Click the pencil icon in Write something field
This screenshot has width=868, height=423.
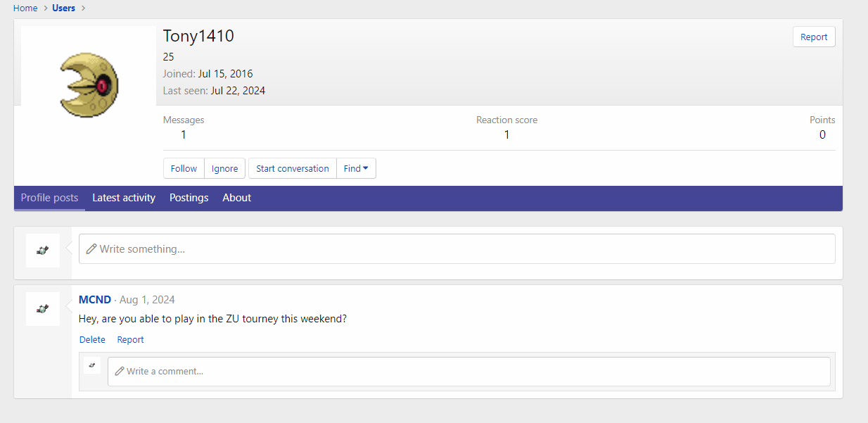click(91, 249)
